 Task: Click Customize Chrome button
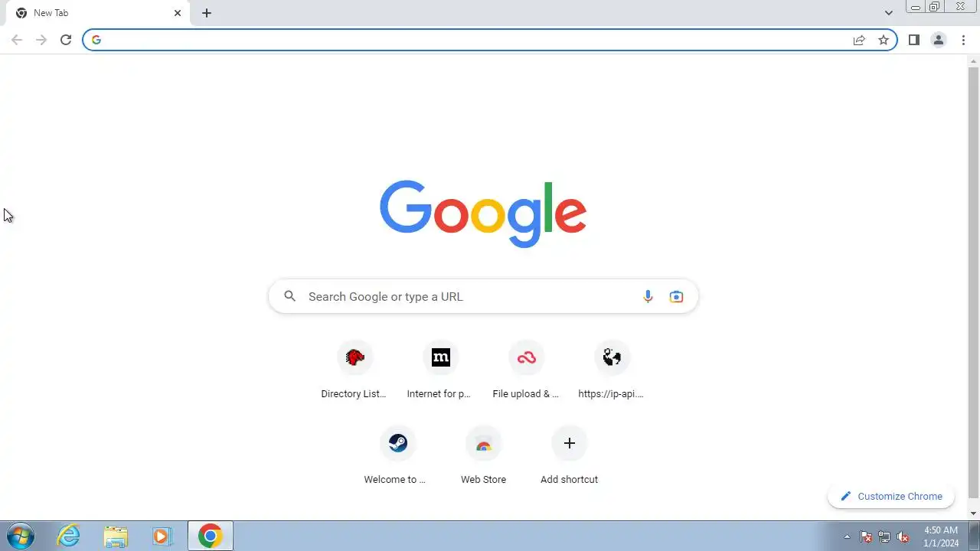tap(891, 496)
